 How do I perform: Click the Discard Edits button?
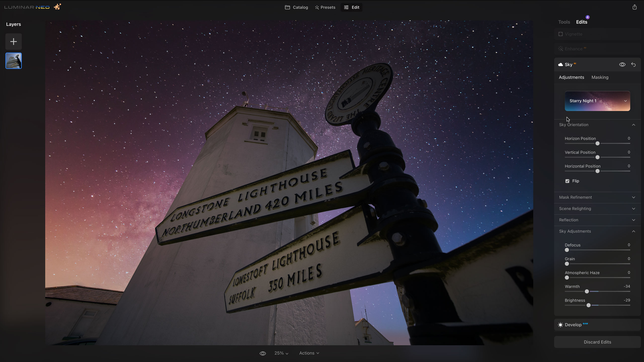tap(597, 342)
